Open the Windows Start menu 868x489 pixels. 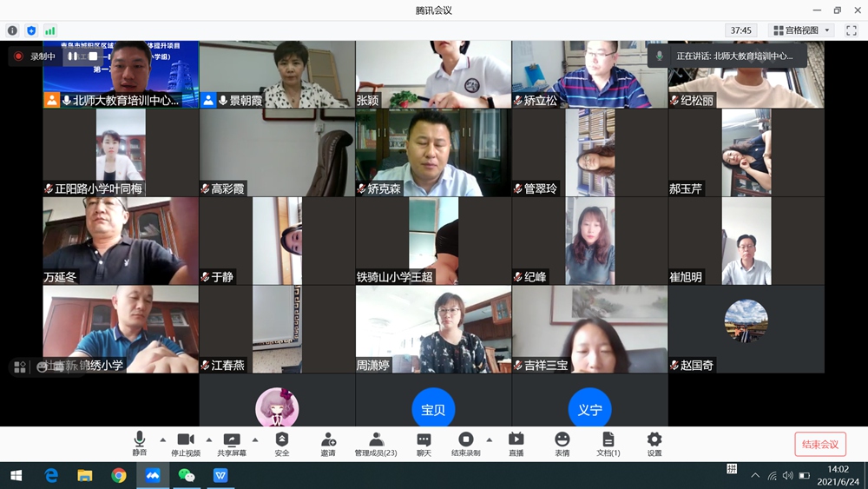[16, 475]
